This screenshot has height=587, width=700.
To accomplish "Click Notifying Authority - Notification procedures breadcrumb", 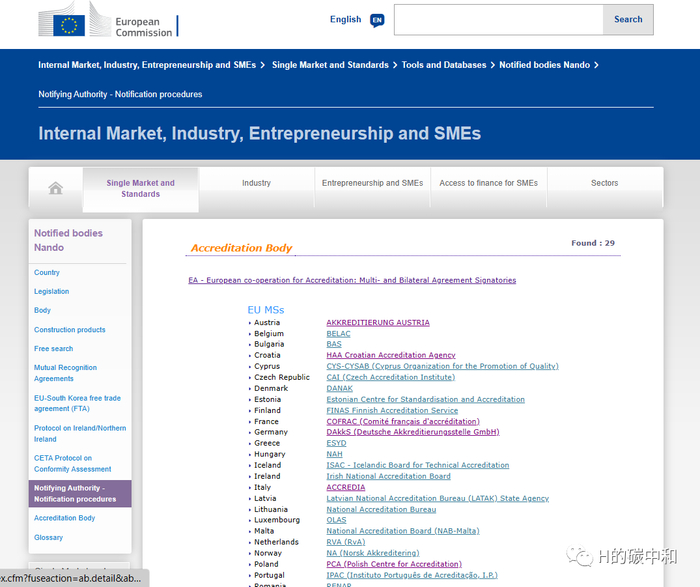I will tap(120, 94).
